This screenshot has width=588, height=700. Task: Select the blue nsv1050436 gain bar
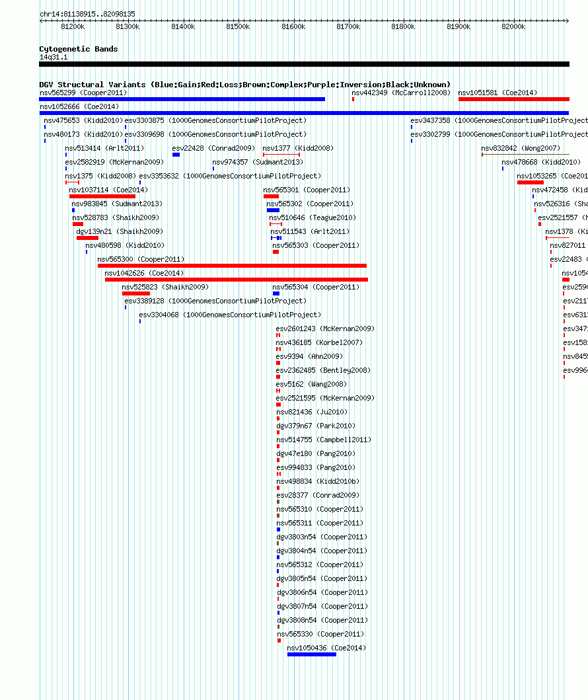[312, 654]
